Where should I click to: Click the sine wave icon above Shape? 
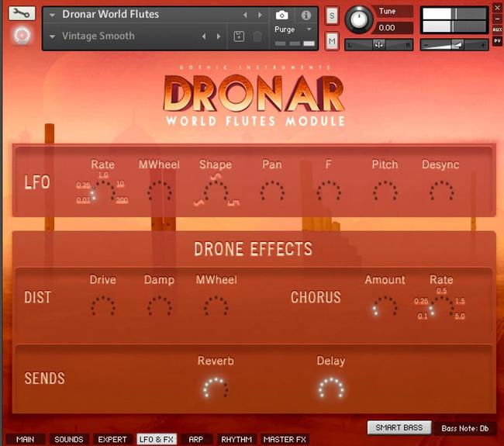(215, 177)
